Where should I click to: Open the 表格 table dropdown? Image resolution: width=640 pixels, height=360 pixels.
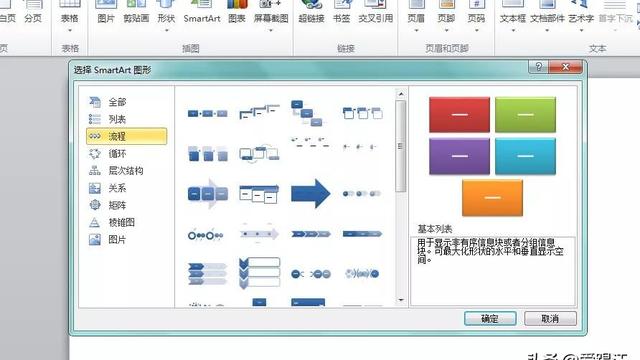tap(69, 30)
